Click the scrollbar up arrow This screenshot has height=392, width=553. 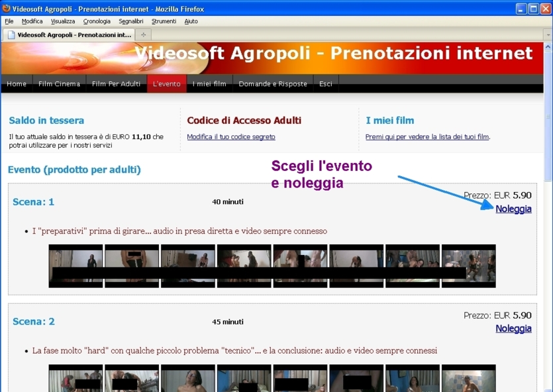[x=548, y=46]
